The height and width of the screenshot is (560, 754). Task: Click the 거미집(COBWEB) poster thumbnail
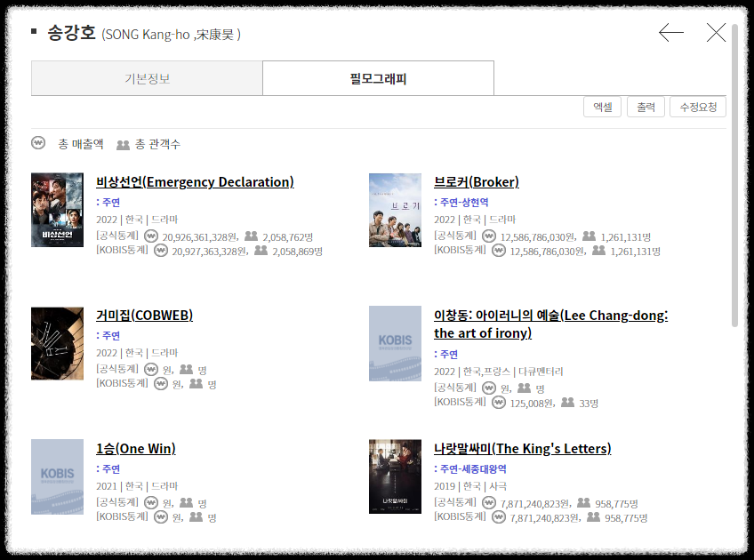click(57, 343)
